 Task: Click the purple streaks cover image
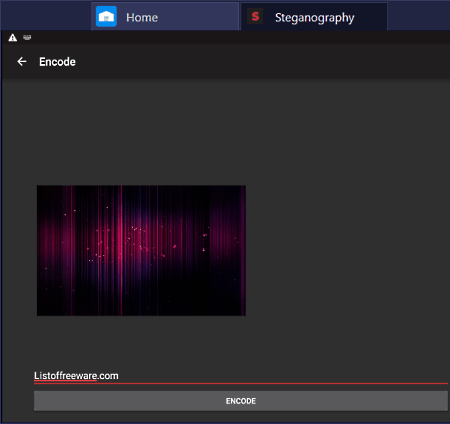[x=141, y=250]
